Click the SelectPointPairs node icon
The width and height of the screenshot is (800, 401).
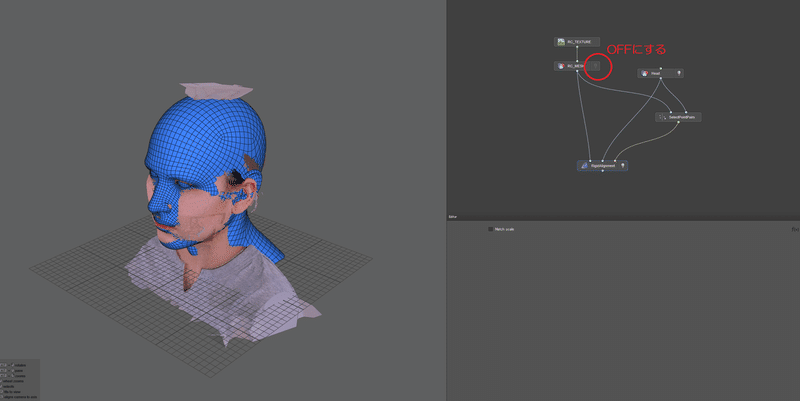pos(662,117)
